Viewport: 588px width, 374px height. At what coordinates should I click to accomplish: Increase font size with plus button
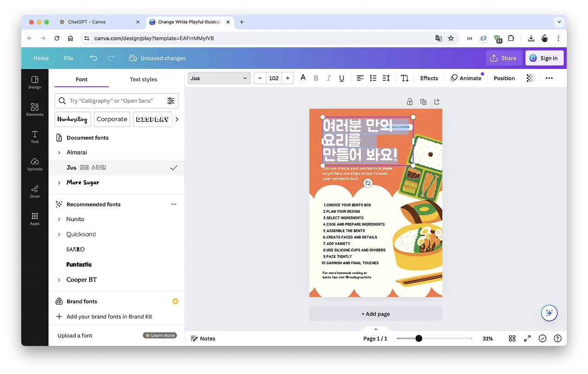click(x=288, y=78)
